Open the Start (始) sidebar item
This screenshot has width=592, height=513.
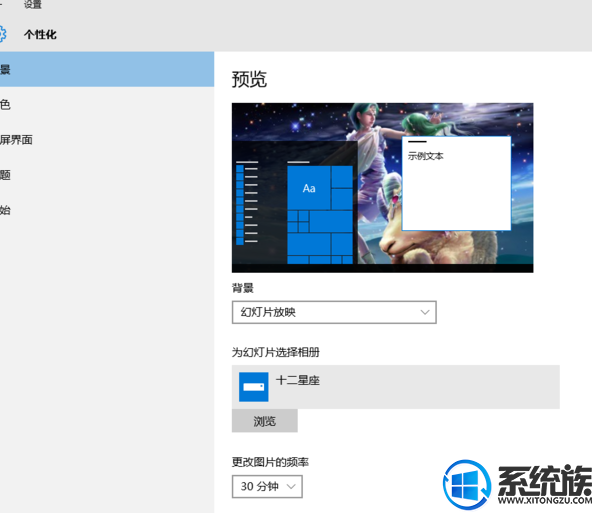click(107, 210)
